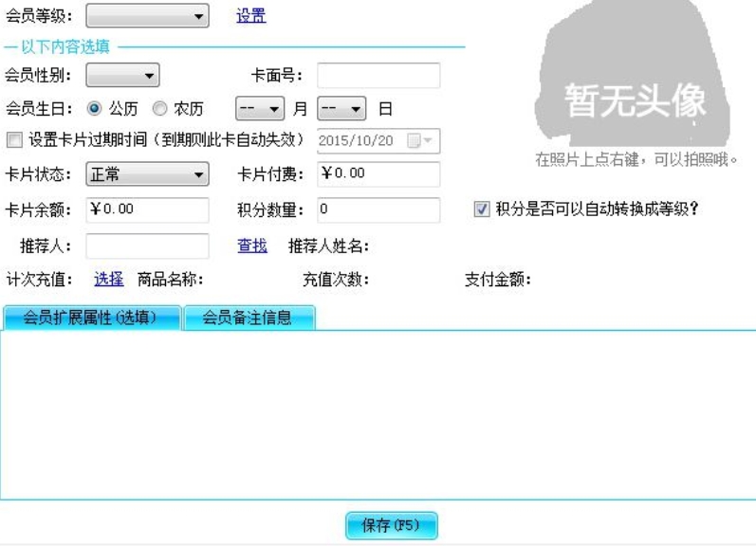The height and width of the screenshot is (546, 756).
Task: Open the 卡片状态 dropdown showing 正常
Action: 147,174
